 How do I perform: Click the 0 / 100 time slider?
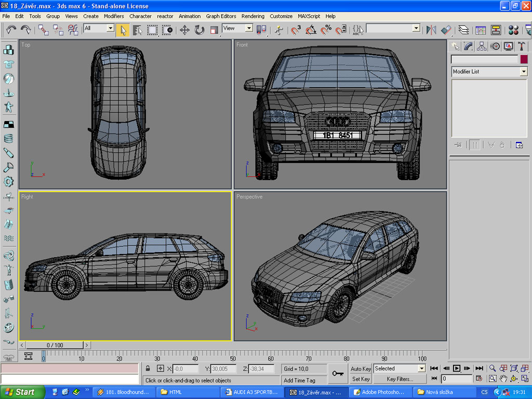55,345
